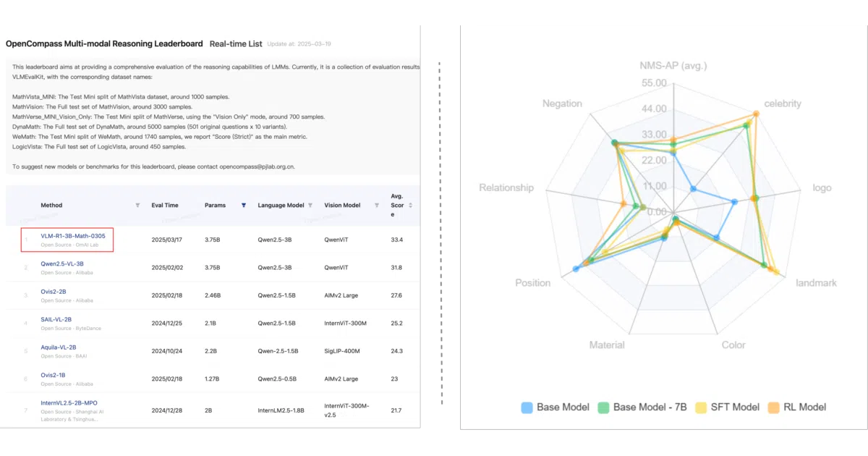Click the 31.8 average score cell
This screenshot has width=868, height=456.
pyautogui.click(x=396, y=267)
